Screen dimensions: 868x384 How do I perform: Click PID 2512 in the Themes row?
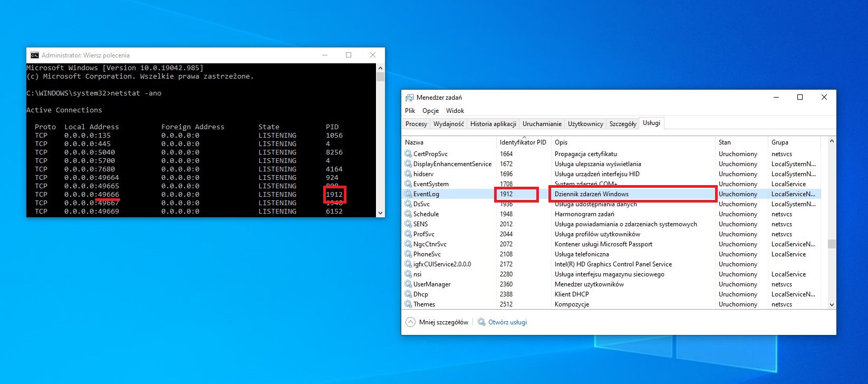(x=506, y=304)
